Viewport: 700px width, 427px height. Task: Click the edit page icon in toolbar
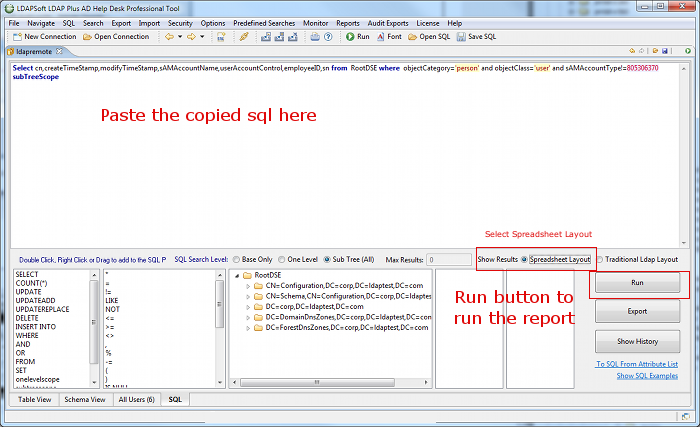[x=221, y=37]
